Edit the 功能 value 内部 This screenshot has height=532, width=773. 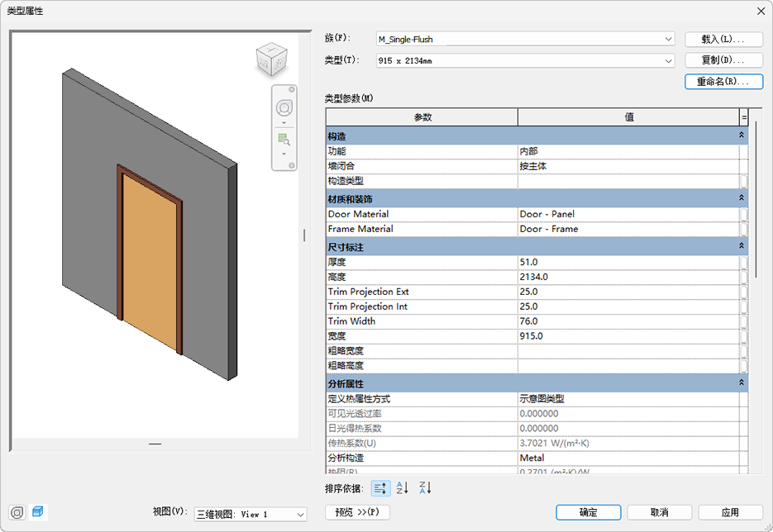pos(628,152)
